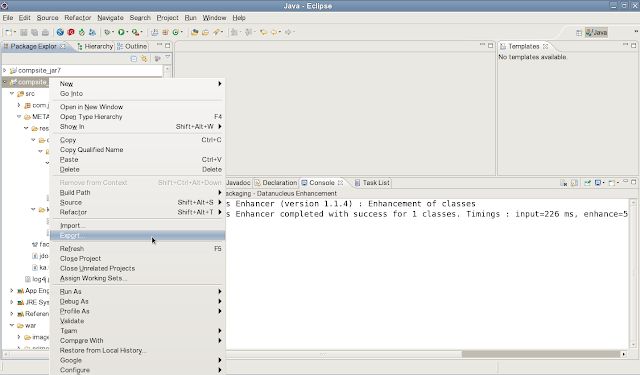Switch to the Task List tab

pyautogui.click(x=372, y=183)
